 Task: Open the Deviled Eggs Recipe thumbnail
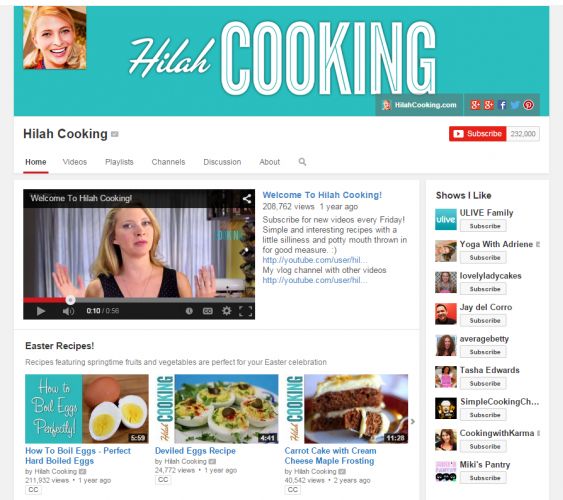217,409
